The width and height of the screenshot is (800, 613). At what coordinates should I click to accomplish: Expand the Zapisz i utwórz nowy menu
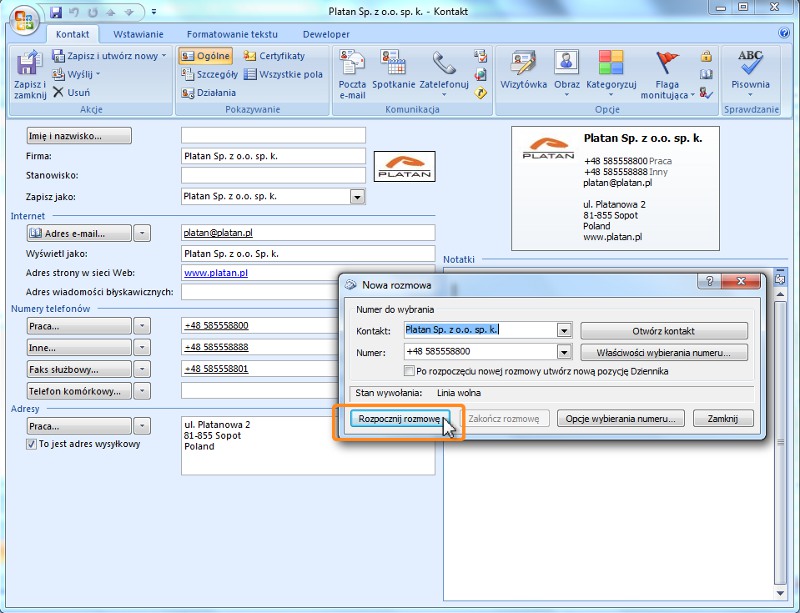coord(164,56)
